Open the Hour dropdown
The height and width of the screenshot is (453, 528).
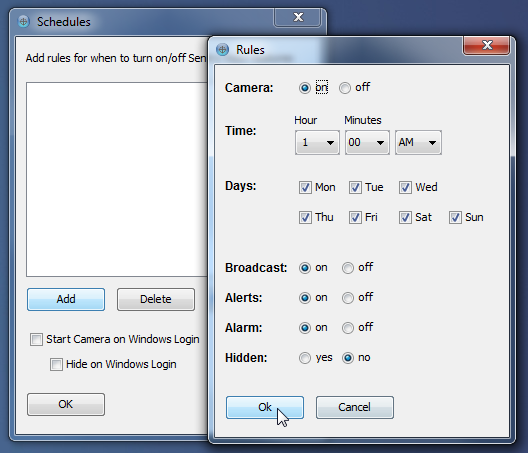pyautogui.click(x=317, y=142)
